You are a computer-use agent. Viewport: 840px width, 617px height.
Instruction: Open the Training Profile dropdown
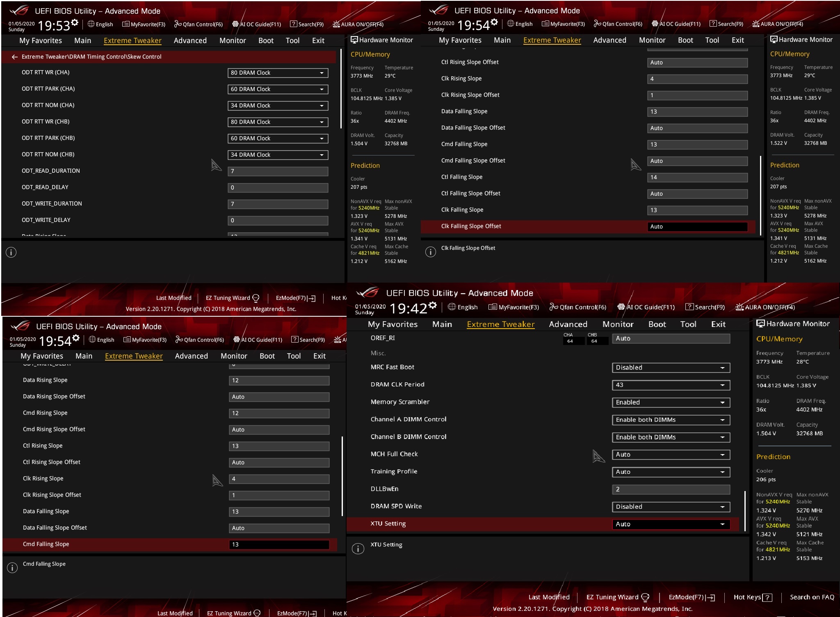pos(670,472)
